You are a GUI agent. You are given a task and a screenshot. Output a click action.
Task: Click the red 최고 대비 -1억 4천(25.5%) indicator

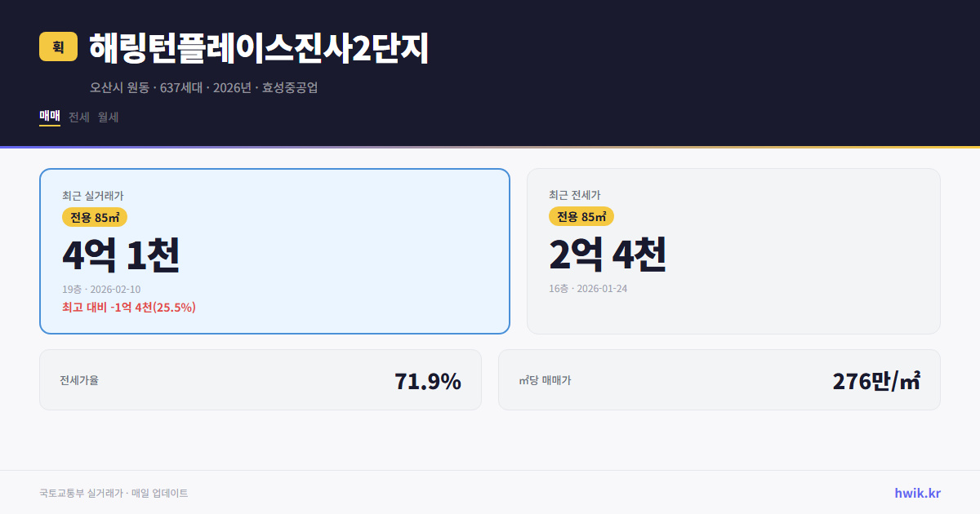128,308
